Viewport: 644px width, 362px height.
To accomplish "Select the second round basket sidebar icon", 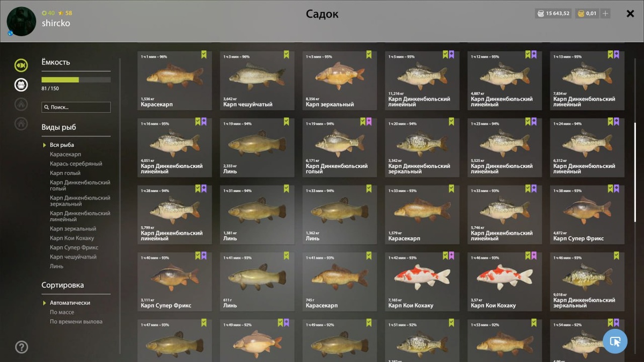I will pos(21,85).
